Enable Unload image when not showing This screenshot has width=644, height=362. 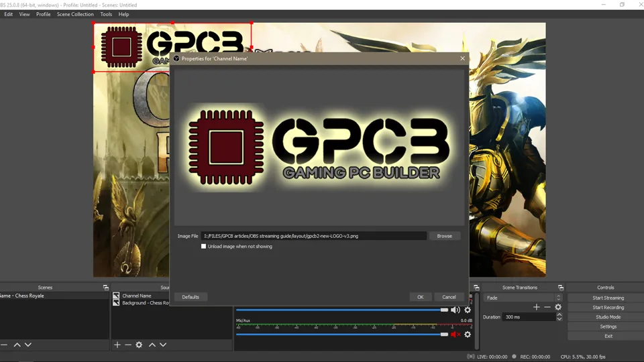[x=204, y=246]
